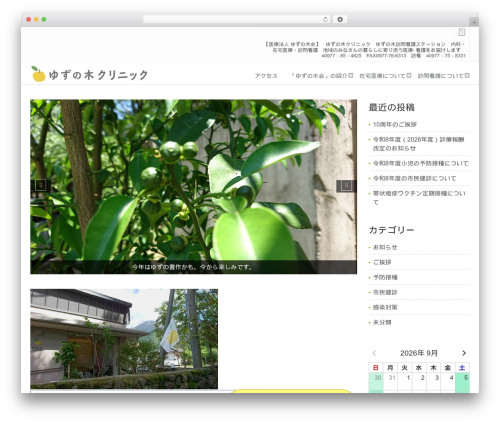Viewport: 500px width, 423px height.
Task: Expand 訪問看護について submenu arrow
Action: (467, 76)
